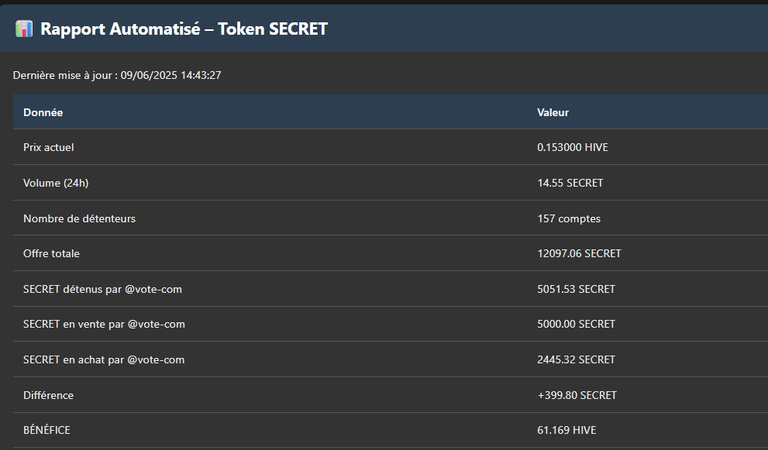Click the 2445.32 SECRET buy order value
This screenshot has height=450, width=768.
click(576, 360)
